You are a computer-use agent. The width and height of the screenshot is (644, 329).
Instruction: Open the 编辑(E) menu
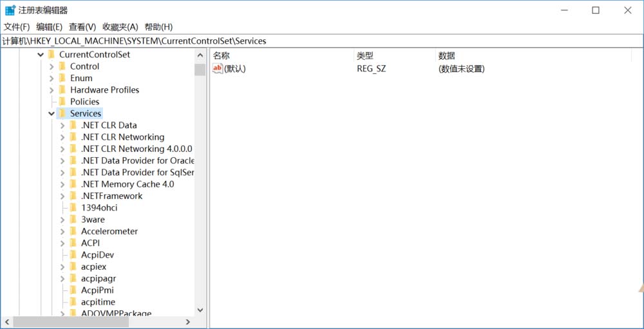point(50,27)
